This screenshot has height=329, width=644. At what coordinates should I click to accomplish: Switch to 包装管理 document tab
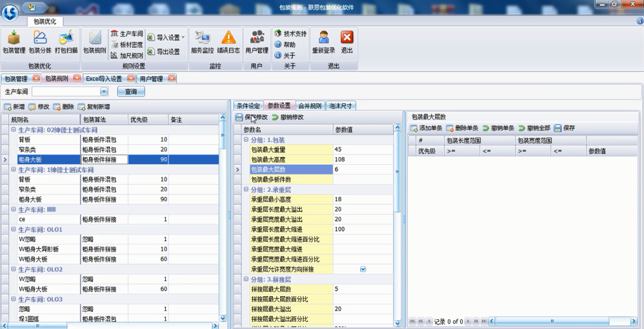pyautogui.click(x=17, y=79)
